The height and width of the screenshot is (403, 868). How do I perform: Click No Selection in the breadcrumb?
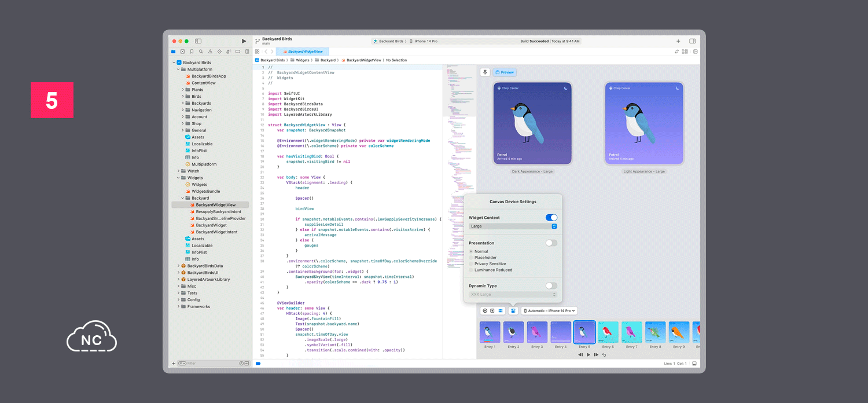[396, 60]
